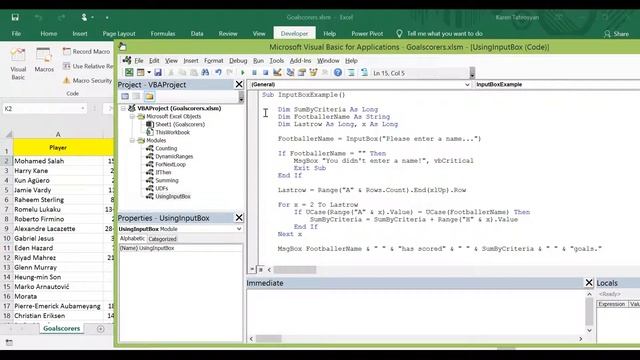This screenshot has width=640, height=360.
Task: Click the Reset (stop) icon
Action: [x=265, y=73]
